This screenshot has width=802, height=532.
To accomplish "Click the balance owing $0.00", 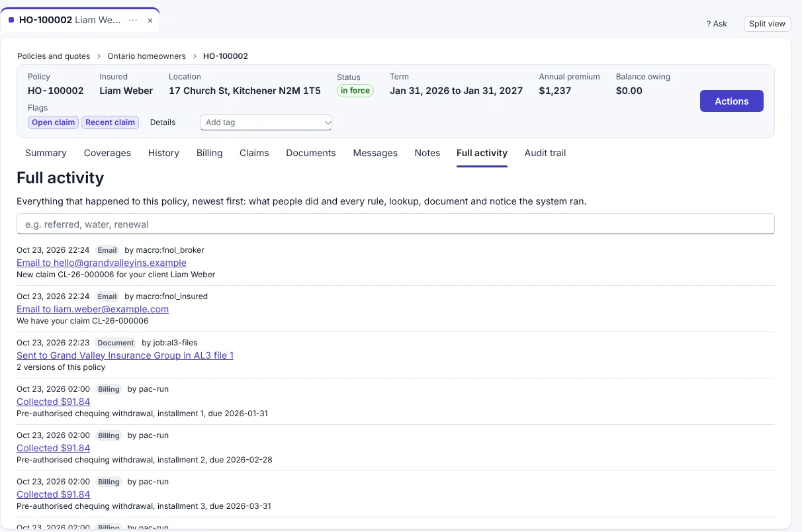I will pos(629,91).
